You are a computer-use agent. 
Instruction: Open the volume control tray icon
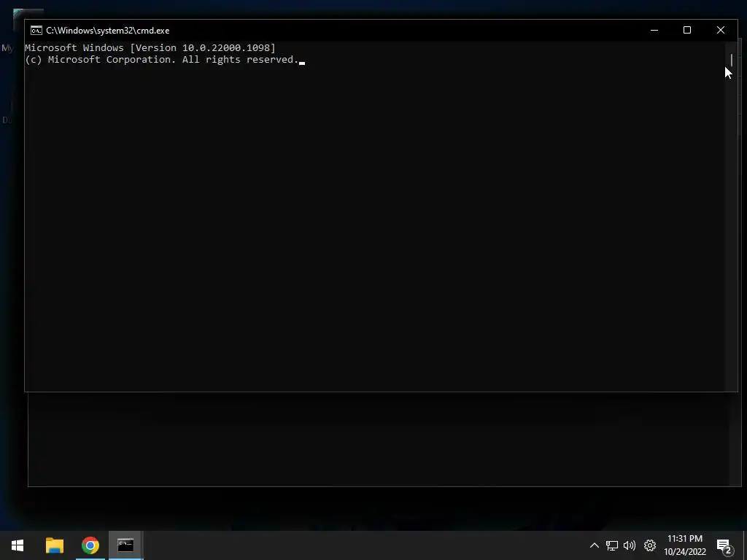coord(630,545)
